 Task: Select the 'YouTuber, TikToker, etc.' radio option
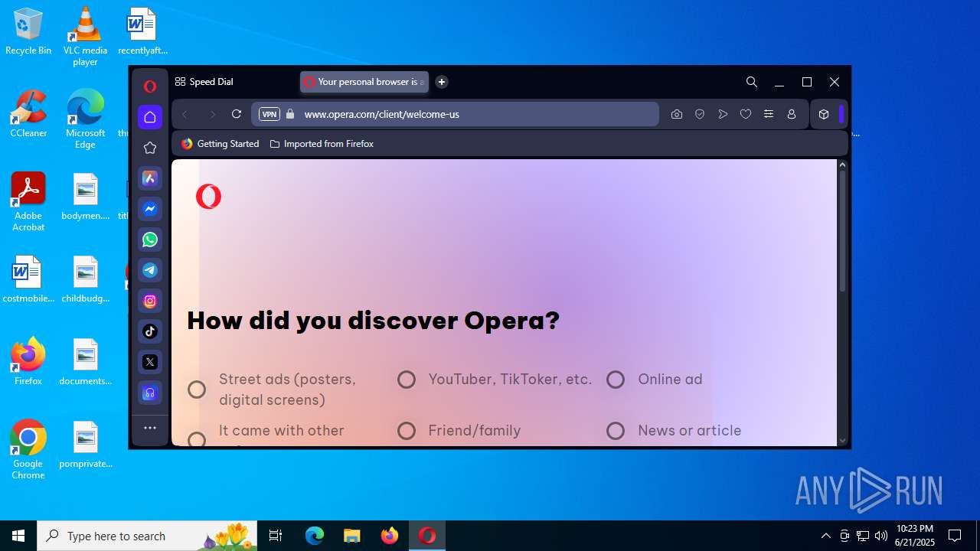tap(407, 380)
